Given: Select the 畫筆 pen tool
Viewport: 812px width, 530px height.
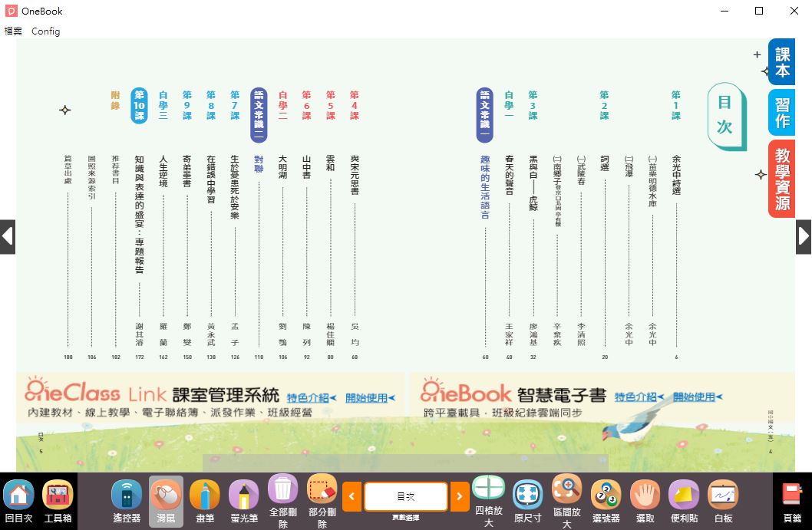Looking at the screenshot, I should (205, 501).
